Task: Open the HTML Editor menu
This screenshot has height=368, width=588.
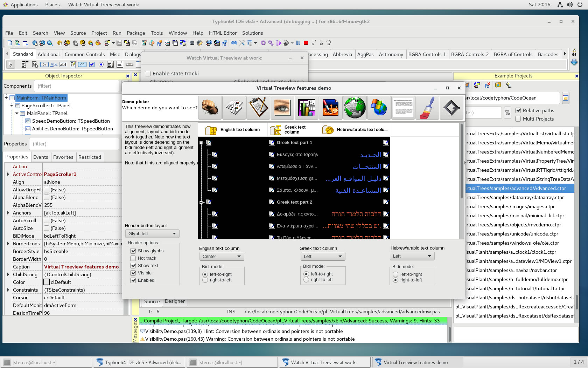Action: 223,33
